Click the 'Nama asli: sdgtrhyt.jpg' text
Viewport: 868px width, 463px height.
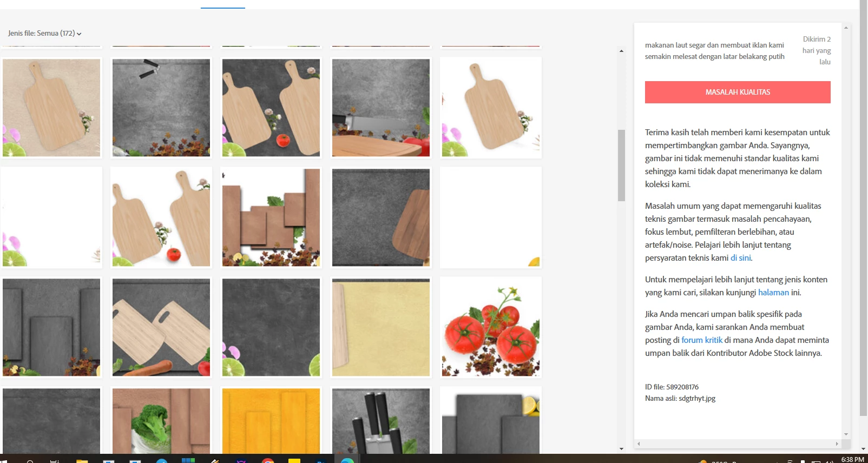click(680, 399)
